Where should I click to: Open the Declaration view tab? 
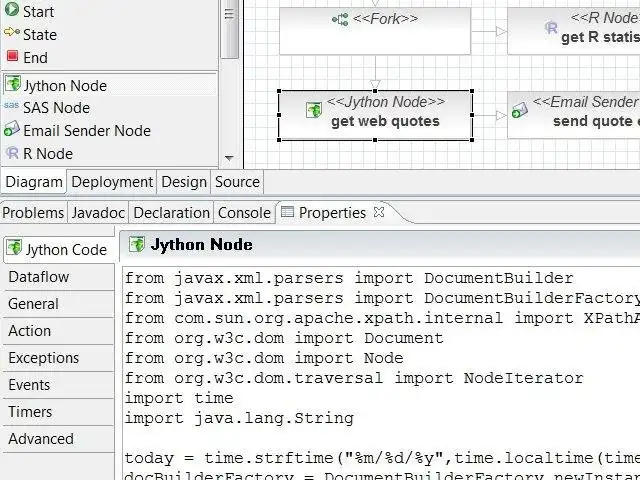[171, 213]
